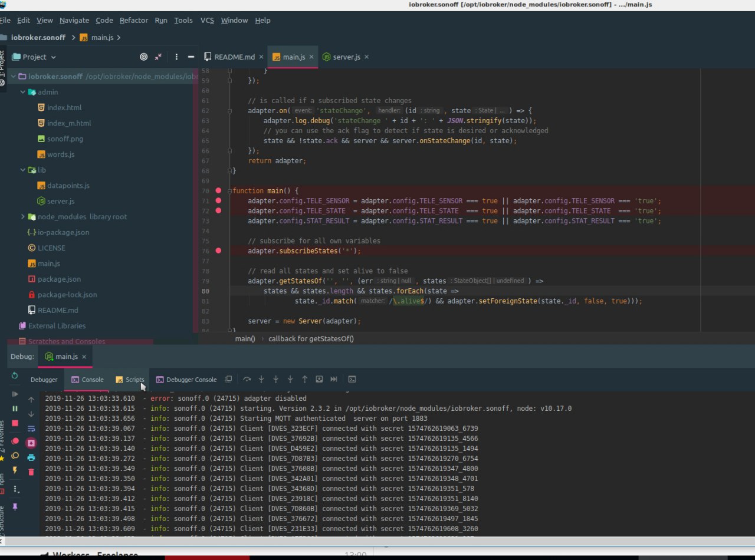Collapse all in Project panel
Image resolution: width=755 pixels, height=560 pixels.
(x=158, y=57)
